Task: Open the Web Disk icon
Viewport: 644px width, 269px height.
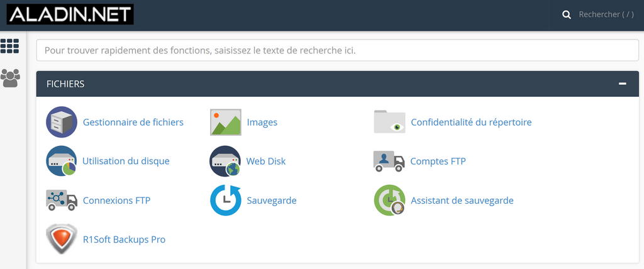Action: point(225,161)
